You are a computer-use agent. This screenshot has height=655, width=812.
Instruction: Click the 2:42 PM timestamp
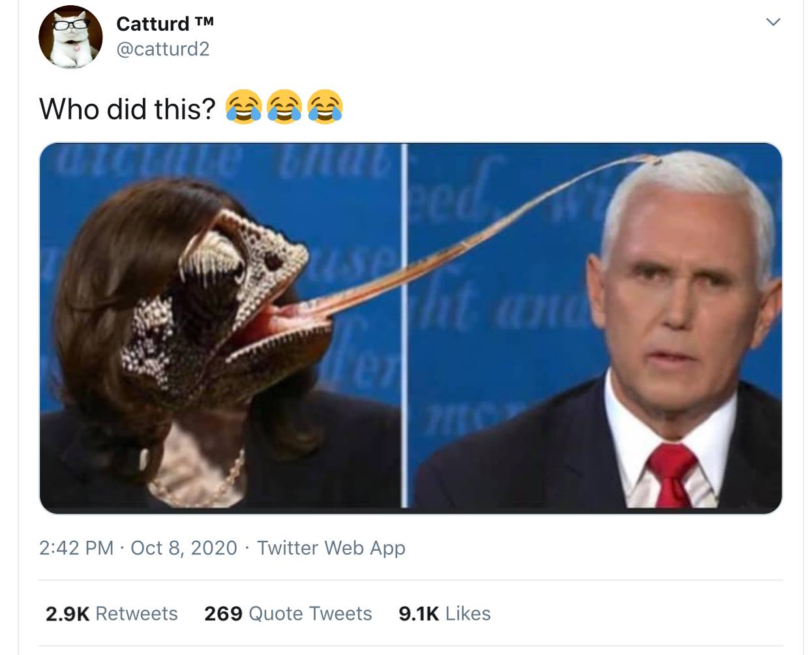click(x=76, y=547)
